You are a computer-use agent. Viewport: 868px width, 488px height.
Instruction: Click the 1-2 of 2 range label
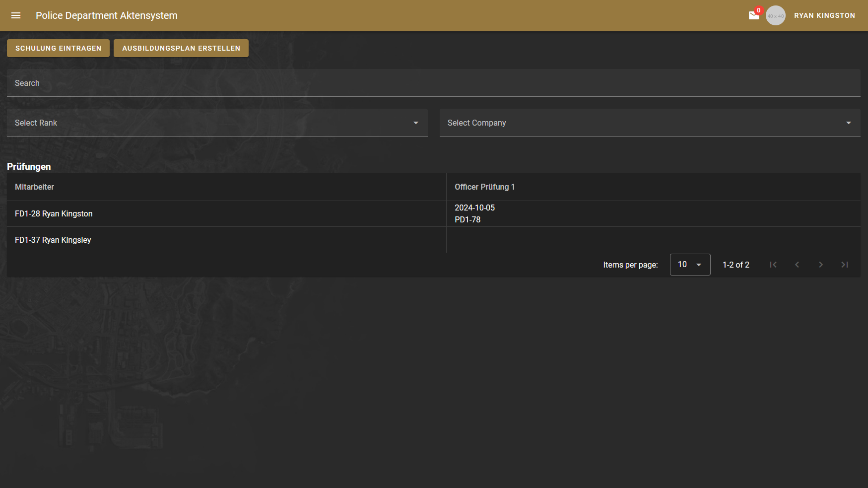[736, 265]
